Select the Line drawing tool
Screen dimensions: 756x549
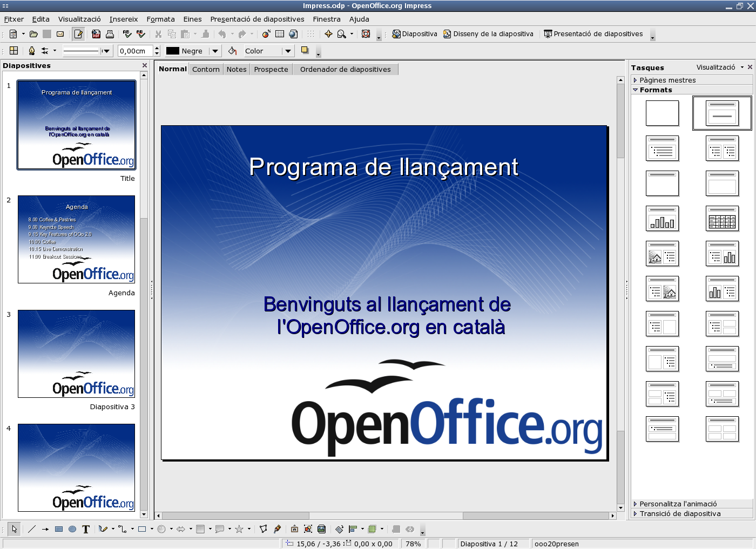pos(32,529)
